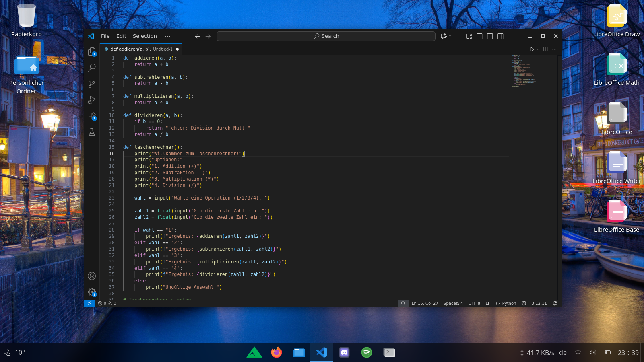The height and width of the screenshot is (362, 644).
Task: Toggle the bottom panel visibility
Action: (x=490, y=36)
